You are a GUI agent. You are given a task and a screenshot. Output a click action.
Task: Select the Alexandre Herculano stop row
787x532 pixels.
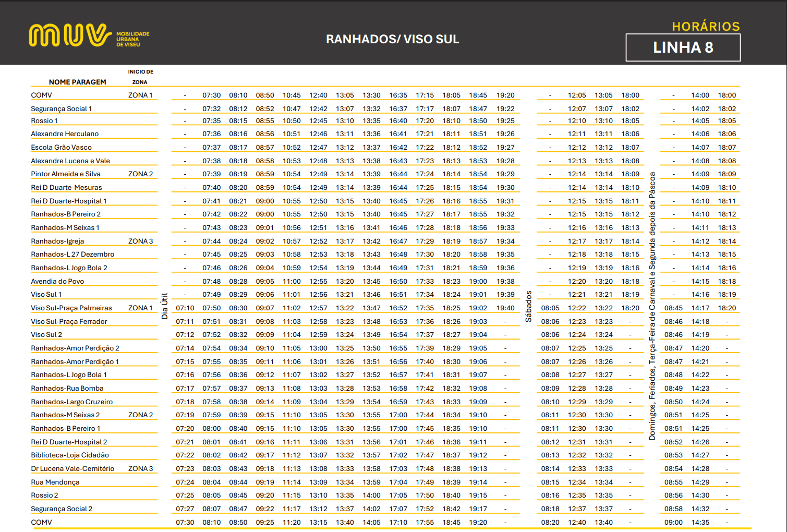pos(65,134)
